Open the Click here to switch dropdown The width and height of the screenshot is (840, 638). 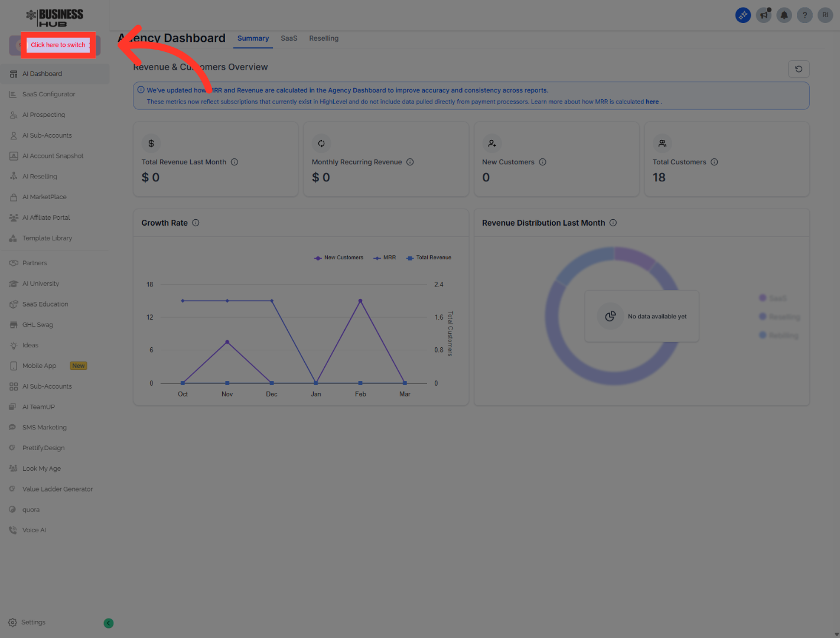(58, 45)
